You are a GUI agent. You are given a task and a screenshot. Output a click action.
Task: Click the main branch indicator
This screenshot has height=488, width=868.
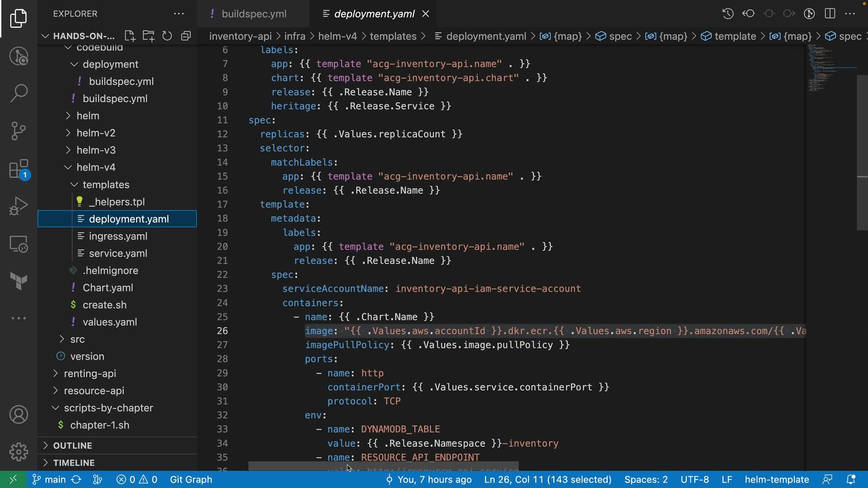pyautogui.click(x=50, y=479)
